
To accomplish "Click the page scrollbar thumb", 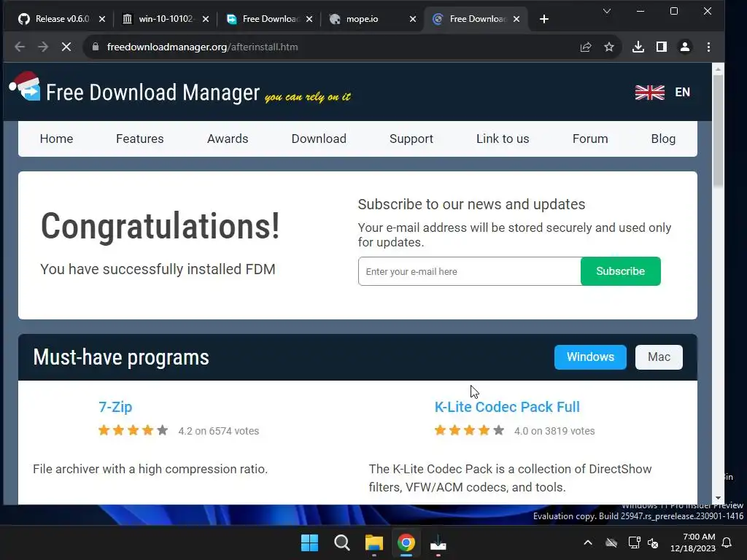I will click(x=718, y=130).
